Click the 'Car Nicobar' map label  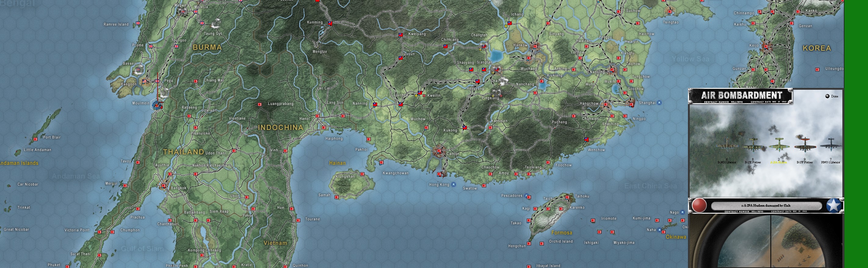28,184
